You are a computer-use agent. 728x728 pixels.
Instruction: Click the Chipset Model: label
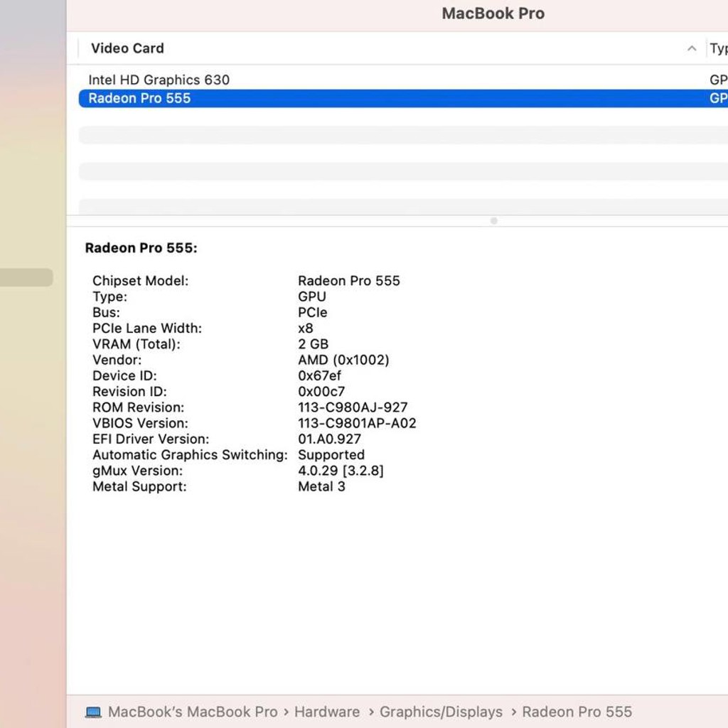point(140,281)
